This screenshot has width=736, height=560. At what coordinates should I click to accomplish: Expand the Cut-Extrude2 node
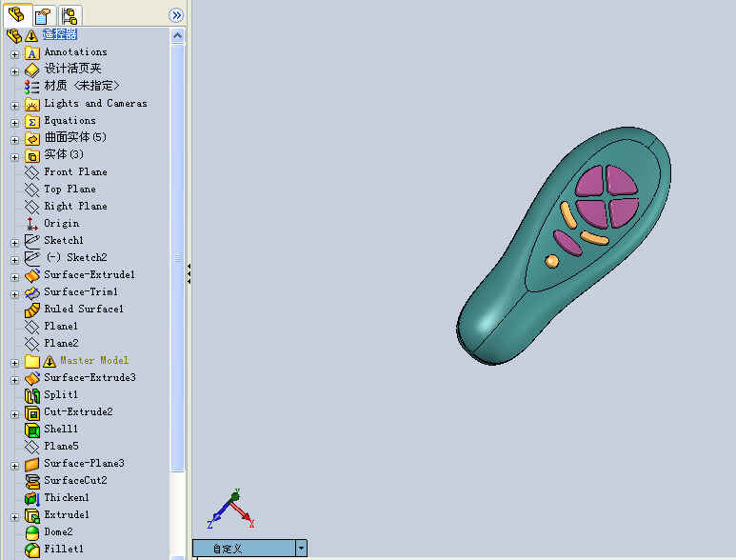[14, 414]
